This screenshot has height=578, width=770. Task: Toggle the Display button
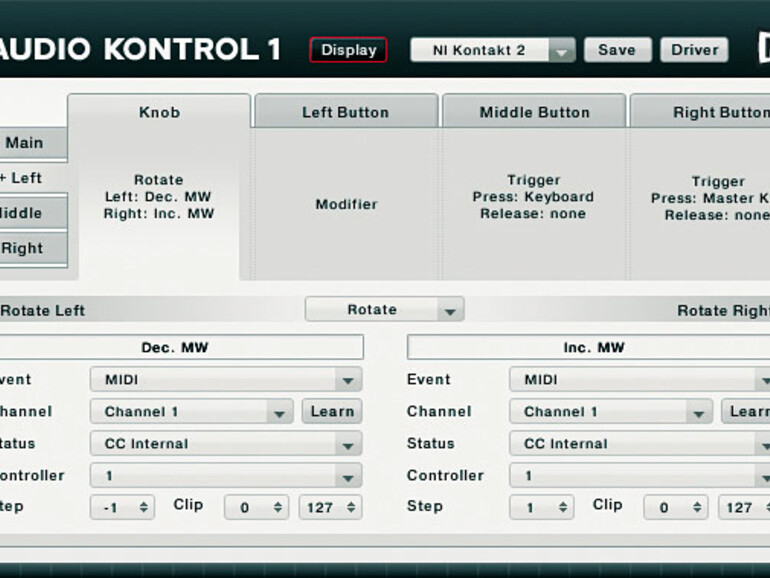(348, 50)
